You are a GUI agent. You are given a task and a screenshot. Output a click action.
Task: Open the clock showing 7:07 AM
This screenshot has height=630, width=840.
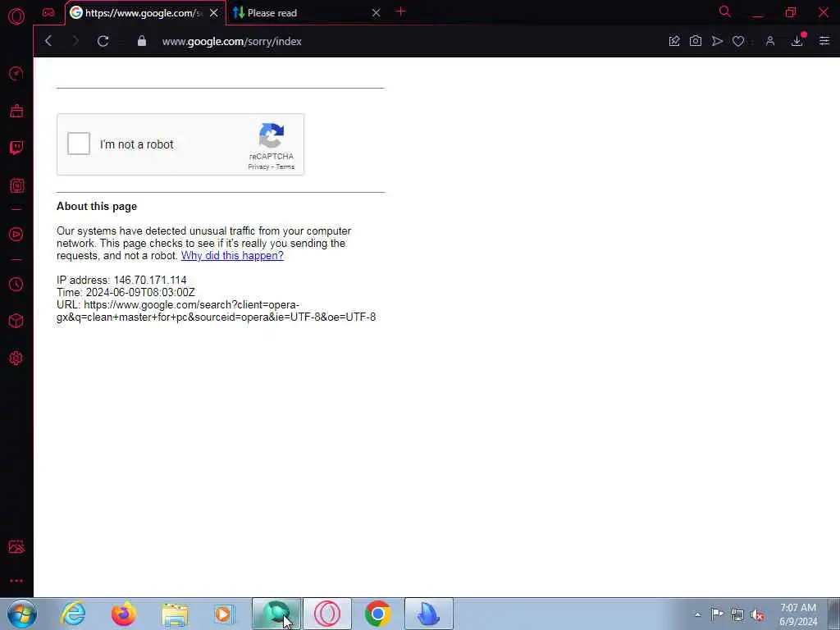point(798,614)
